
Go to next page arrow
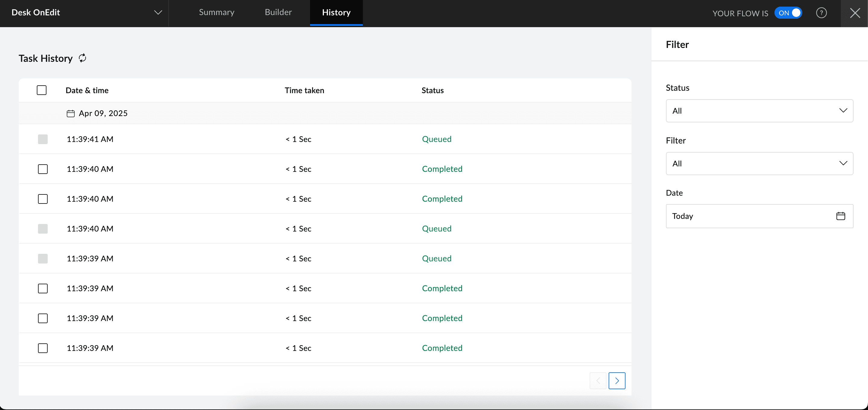tap(617, 381)
